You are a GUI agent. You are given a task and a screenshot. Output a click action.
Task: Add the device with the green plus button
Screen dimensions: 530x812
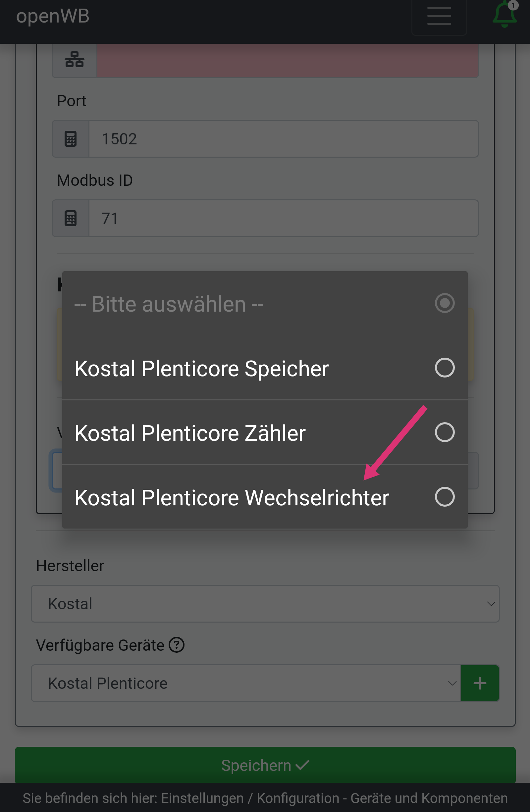tap(480, 683)
